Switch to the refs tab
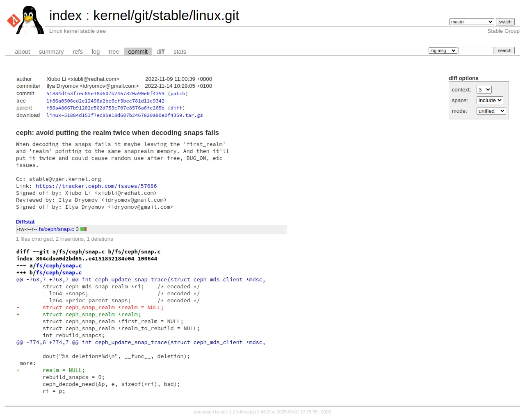The width and height of the screenshot is (525, 420). click(x=78, y=52)
